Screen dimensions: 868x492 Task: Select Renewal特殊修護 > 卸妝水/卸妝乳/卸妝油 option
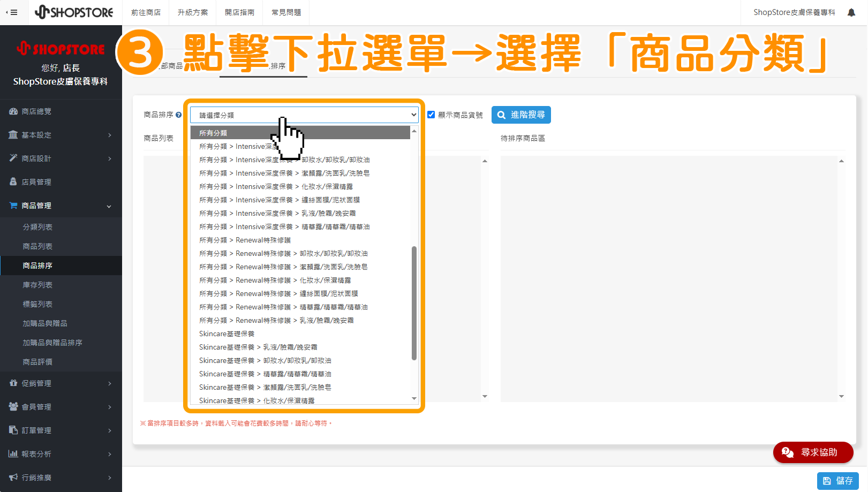tap(300, 253)
